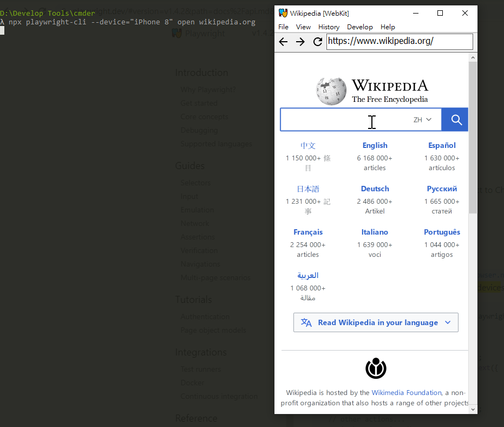The width and height of the screenshot is (504, 427).
Task: Open the Русский Wikipedia link
Action: coord(442,189)
